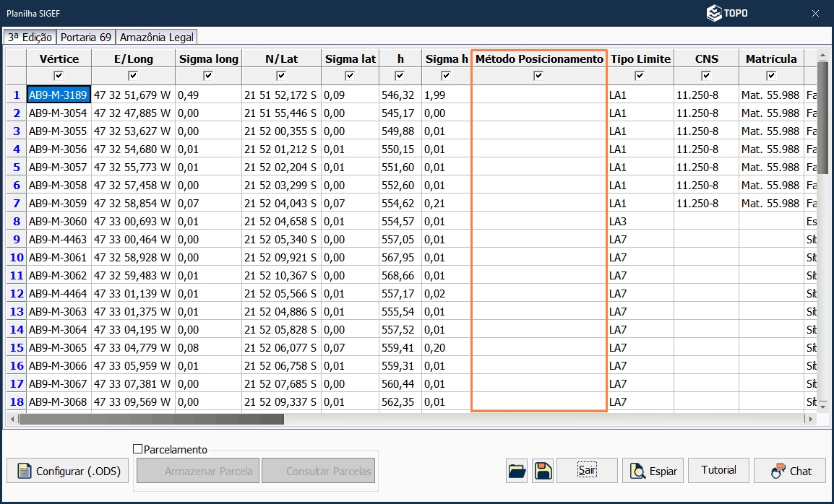Click the document icon on Configurar (.ODS)

[25, 470]
